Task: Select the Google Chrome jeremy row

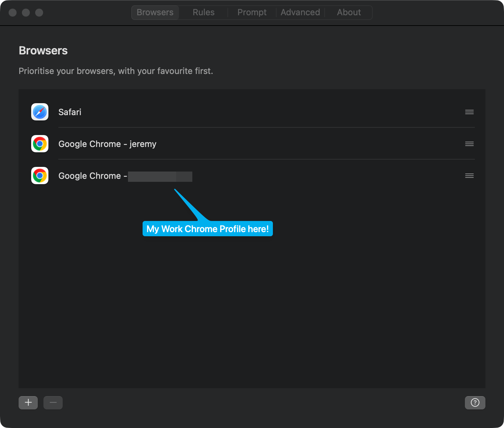Action: (232, 144)
